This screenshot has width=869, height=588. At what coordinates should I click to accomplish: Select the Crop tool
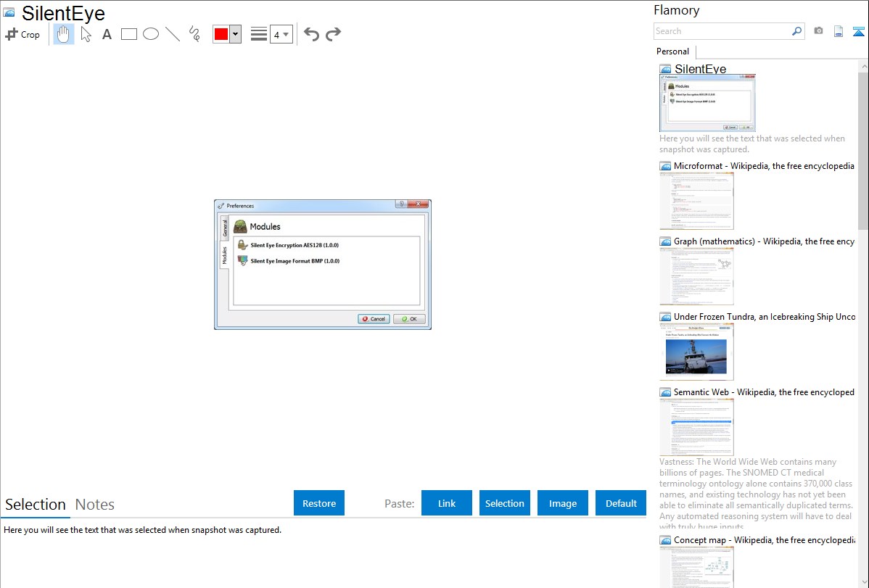22,34
